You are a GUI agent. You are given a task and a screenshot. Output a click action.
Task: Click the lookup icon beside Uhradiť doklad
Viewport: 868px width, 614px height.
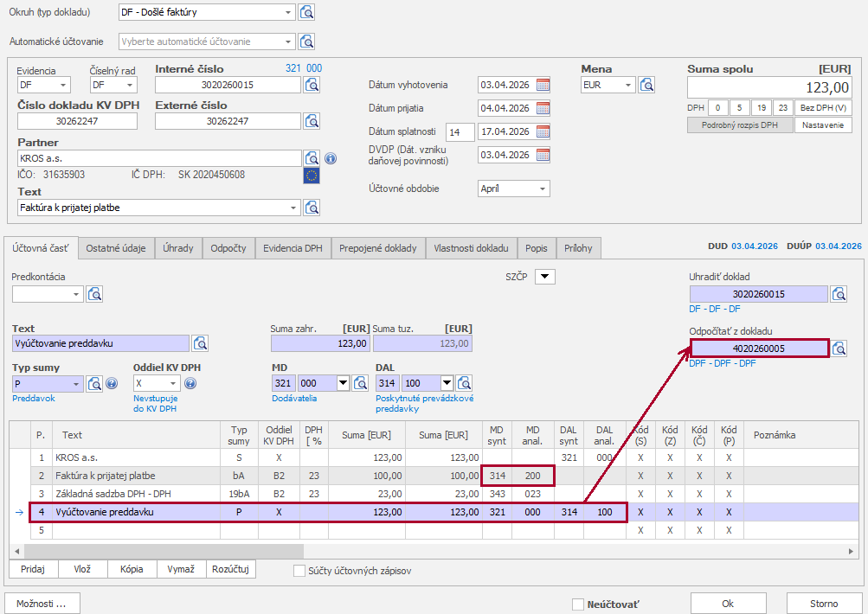click(839, 294)
